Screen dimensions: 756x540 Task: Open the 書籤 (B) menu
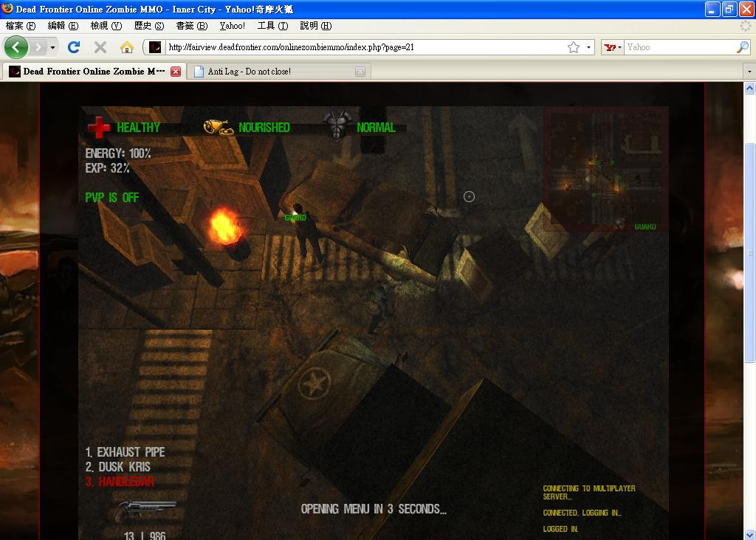[x=191, y=26]
